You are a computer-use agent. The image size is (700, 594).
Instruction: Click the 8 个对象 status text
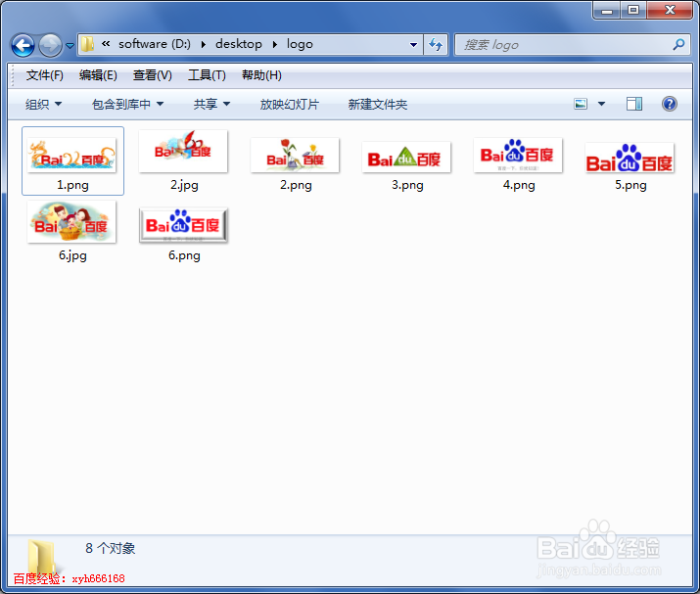[x=111, y=548]
